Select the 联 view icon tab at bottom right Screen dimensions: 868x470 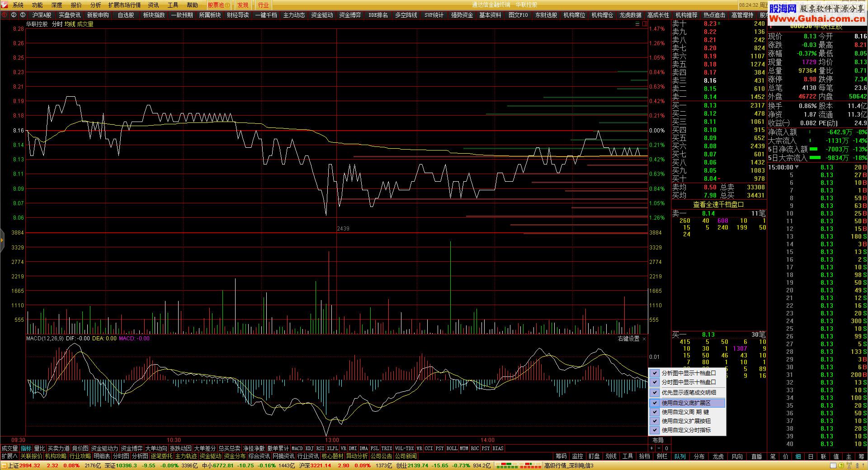[x=824, y=456]
